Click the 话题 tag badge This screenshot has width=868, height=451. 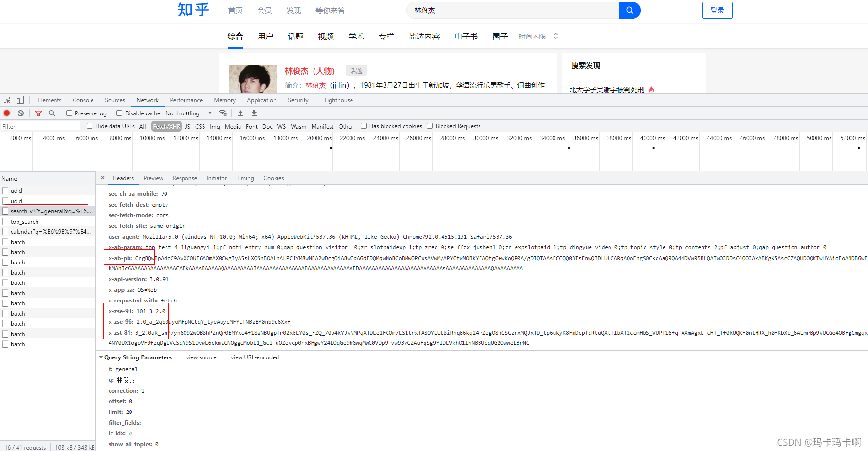point(356,71)
